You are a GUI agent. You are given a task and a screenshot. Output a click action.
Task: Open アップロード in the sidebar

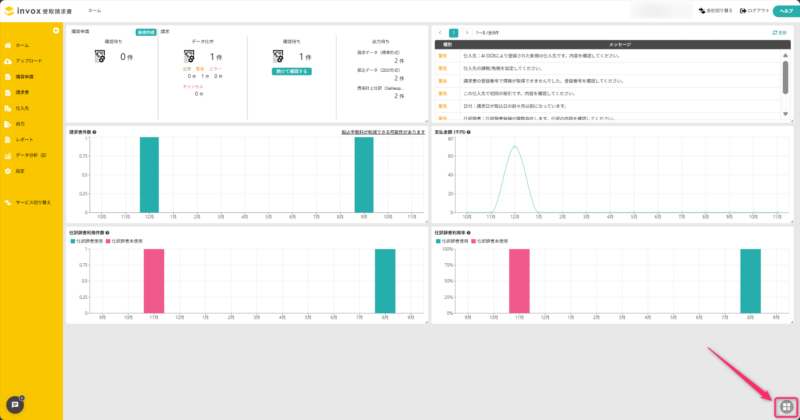click(x=29, y=61)
